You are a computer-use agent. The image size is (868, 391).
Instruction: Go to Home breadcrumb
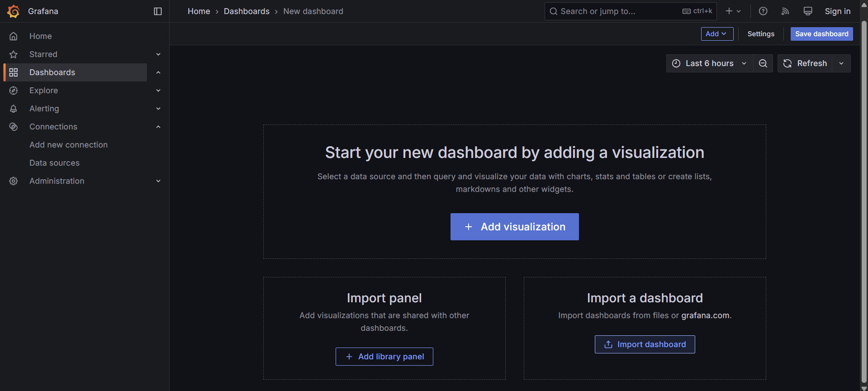[199, 11]
